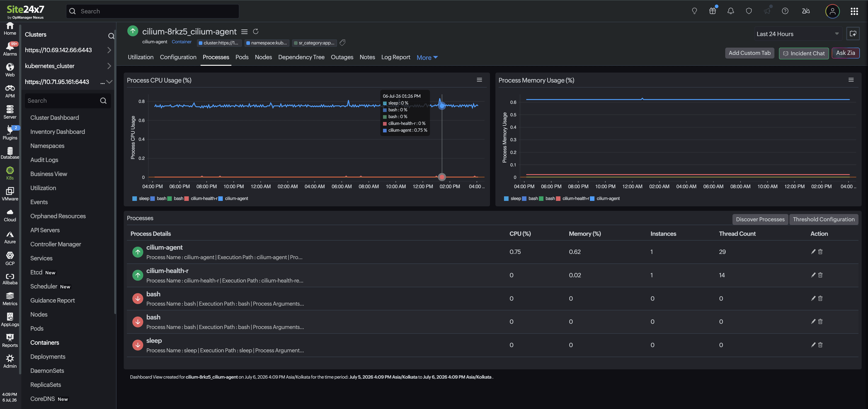This screenshot has height=409, width=868.
Task: Switch to the Log Report tab
Action: (x=396, y=57)
